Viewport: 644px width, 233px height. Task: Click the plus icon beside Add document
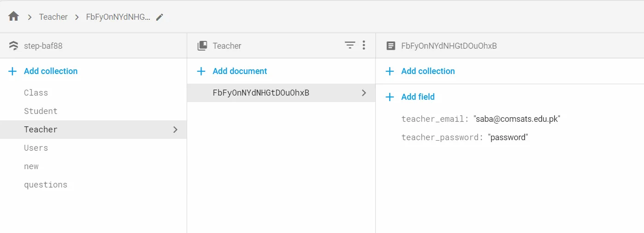201,71
